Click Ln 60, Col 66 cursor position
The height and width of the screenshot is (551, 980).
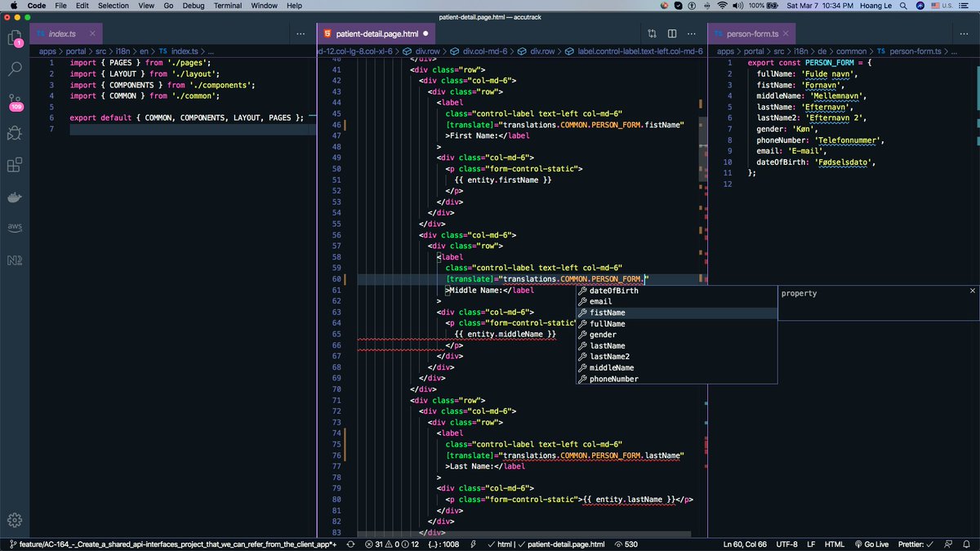point(746,544)
